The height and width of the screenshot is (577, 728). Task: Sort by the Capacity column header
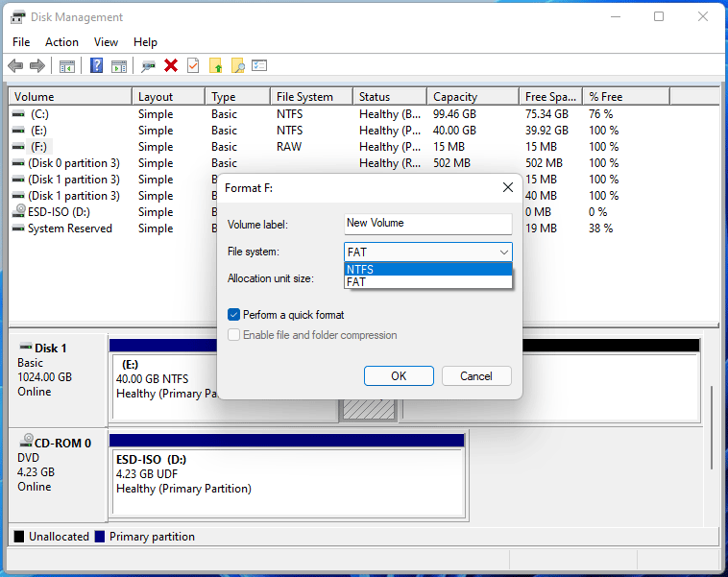click(473, 97)
